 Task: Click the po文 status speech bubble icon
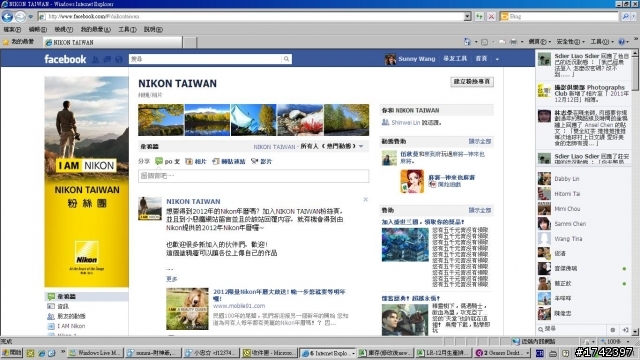pos(159,161)
